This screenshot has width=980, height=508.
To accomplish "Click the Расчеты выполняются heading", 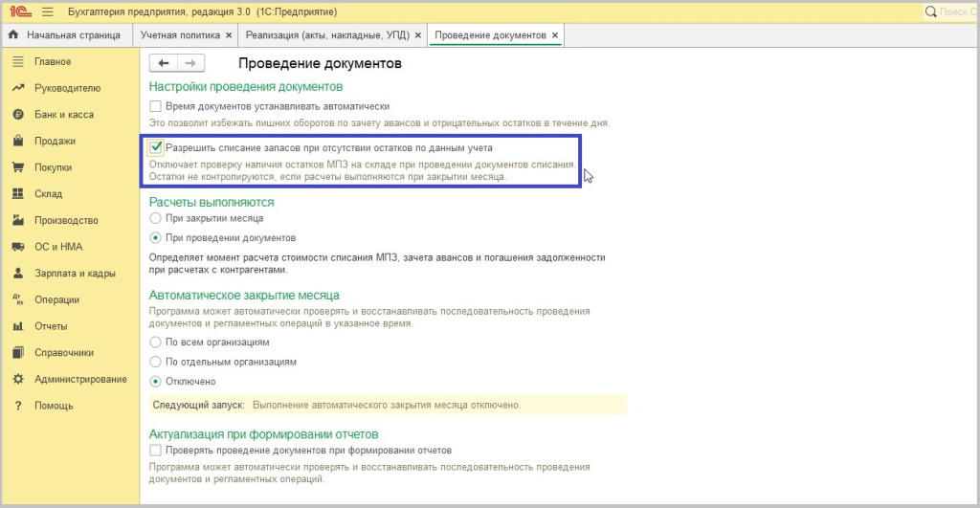I will (x=212, y=203).
